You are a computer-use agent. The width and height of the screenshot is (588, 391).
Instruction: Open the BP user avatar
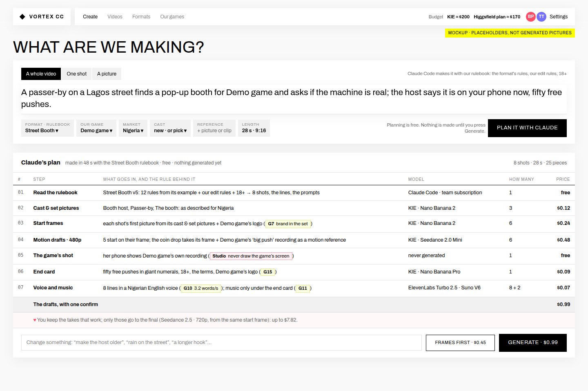pos(531,17)
